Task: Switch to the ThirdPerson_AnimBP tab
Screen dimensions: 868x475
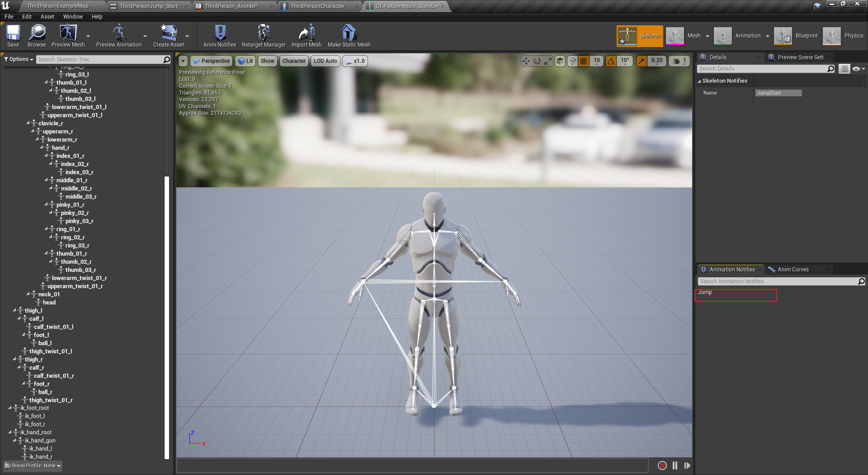Action: point(231,6)
